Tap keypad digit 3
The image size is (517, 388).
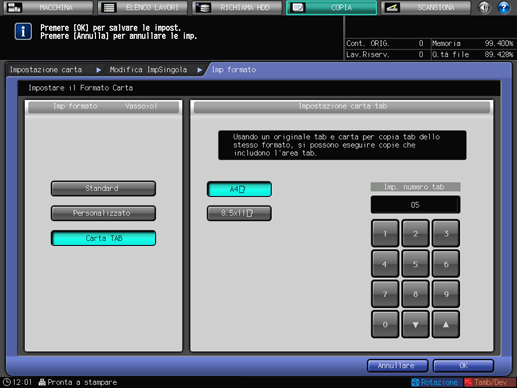446,233
